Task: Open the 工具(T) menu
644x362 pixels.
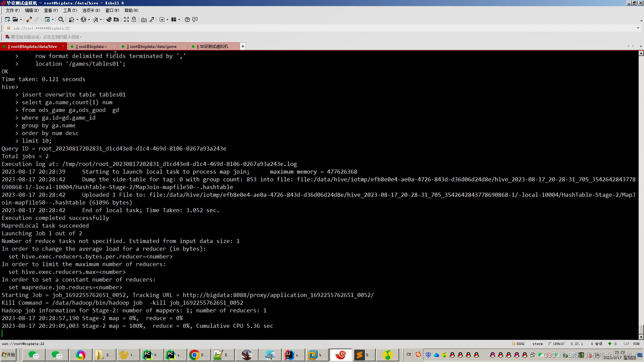Action: coord(70,10)
